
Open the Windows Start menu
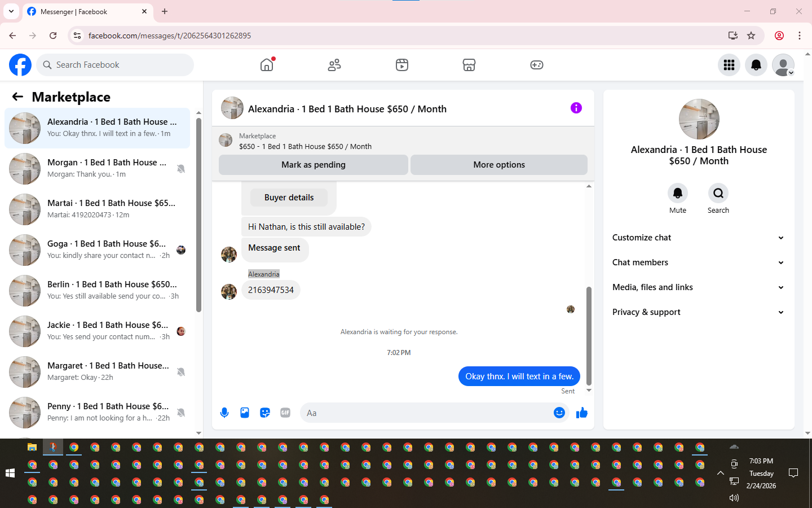point(10,473)
